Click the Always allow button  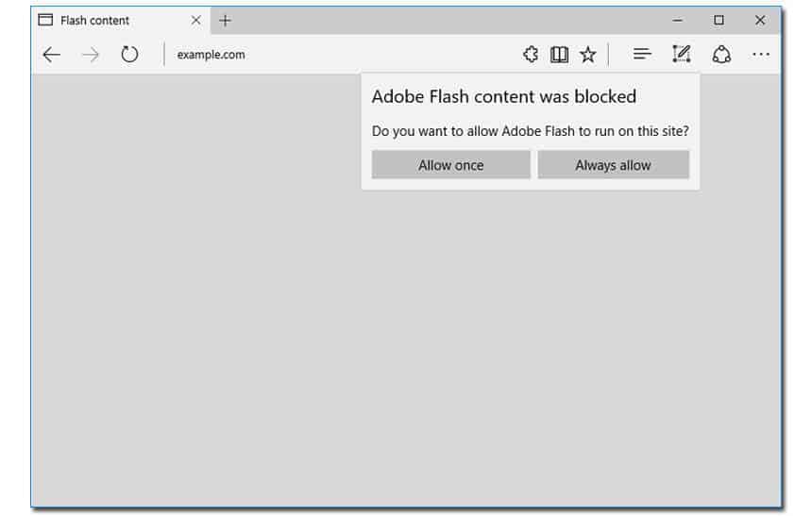[613, 164]
